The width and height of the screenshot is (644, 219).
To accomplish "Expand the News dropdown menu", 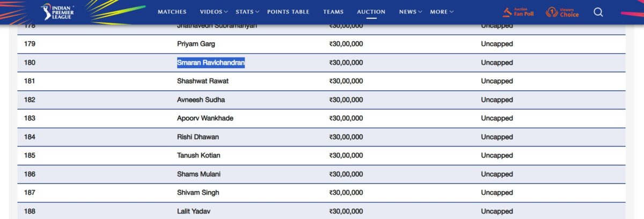I will [x=411, y=12].
